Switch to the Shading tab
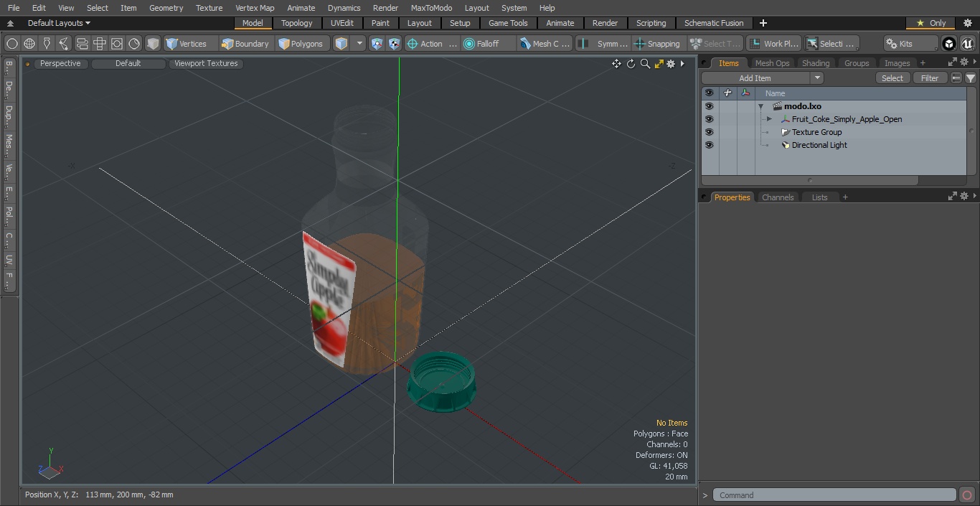The image size is (980, 506). pos(816,63)
